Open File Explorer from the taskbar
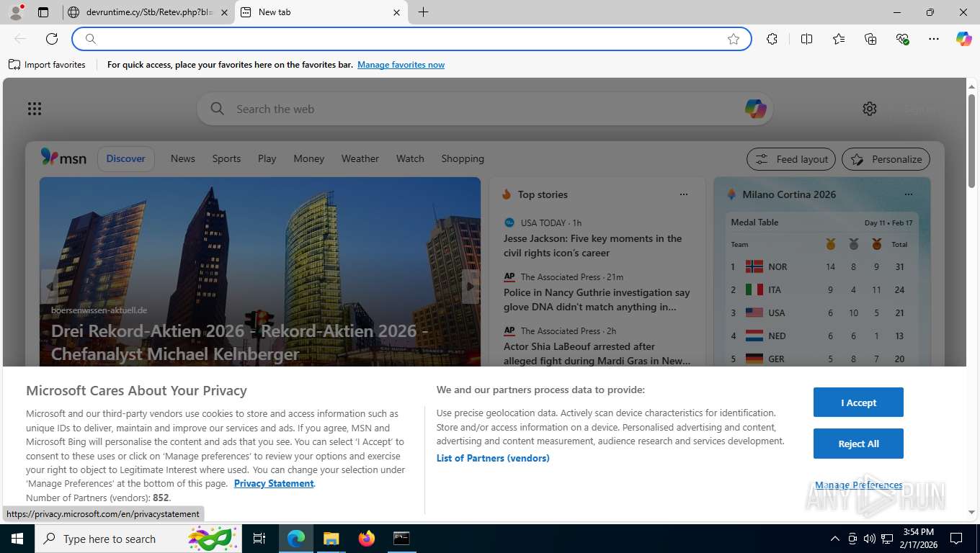This screenshot has height=553, width=980. (x=331, y=539)
